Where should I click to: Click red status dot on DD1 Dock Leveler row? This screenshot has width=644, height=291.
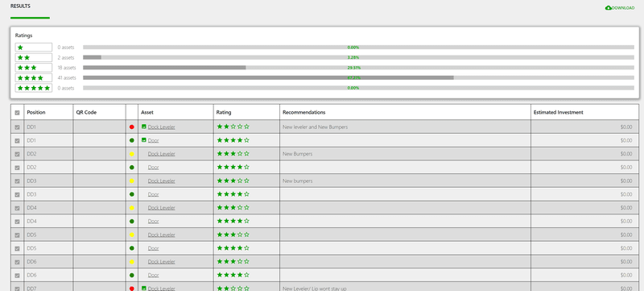(132, 127)
